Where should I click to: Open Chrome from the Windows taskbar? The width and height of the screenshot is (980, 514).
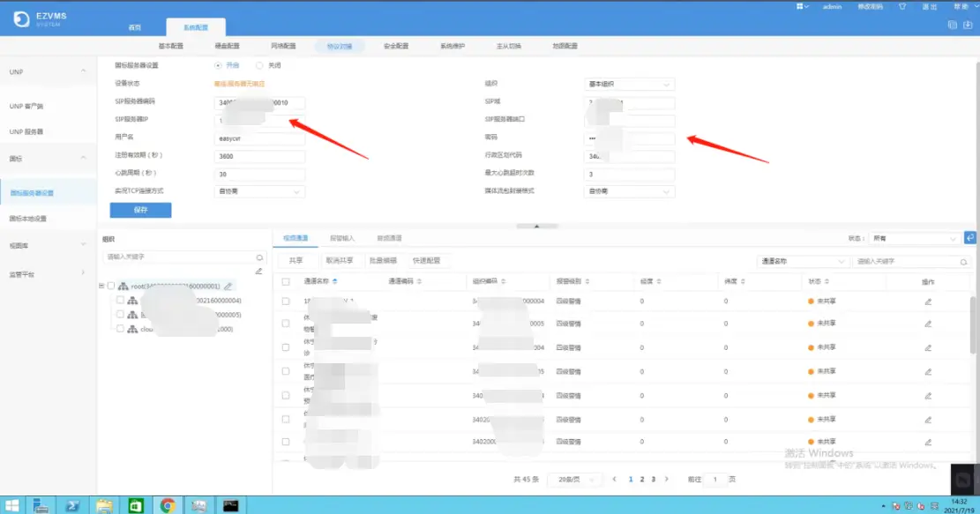[166, 505]
